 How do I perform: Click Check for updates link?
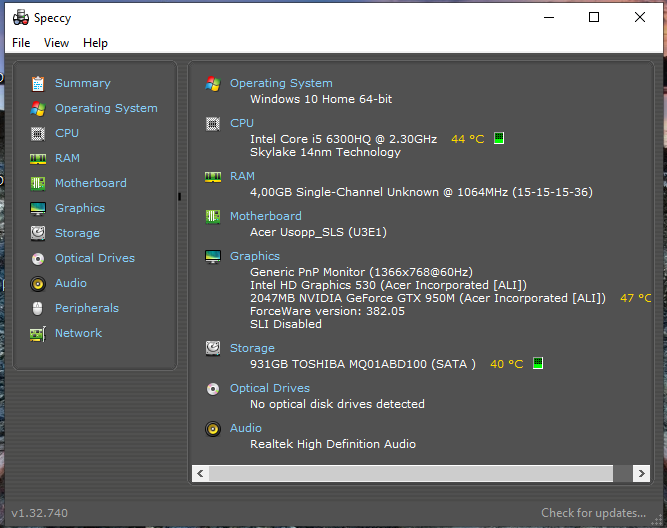click(x=593, y=513)
